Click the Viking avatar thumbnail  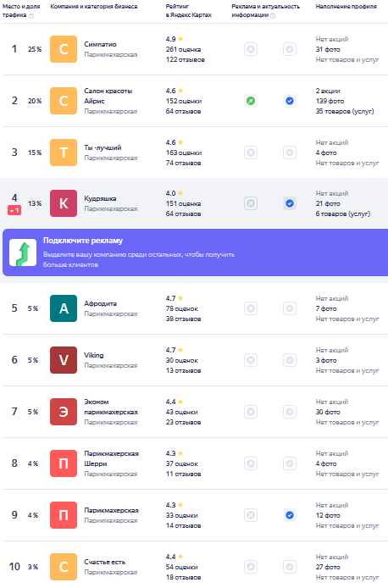coord(64,360)
